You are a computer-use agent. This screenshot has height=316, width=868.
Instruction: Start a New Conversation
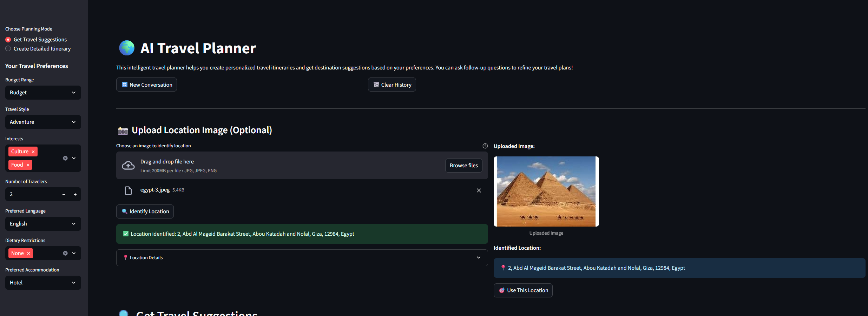146,85
